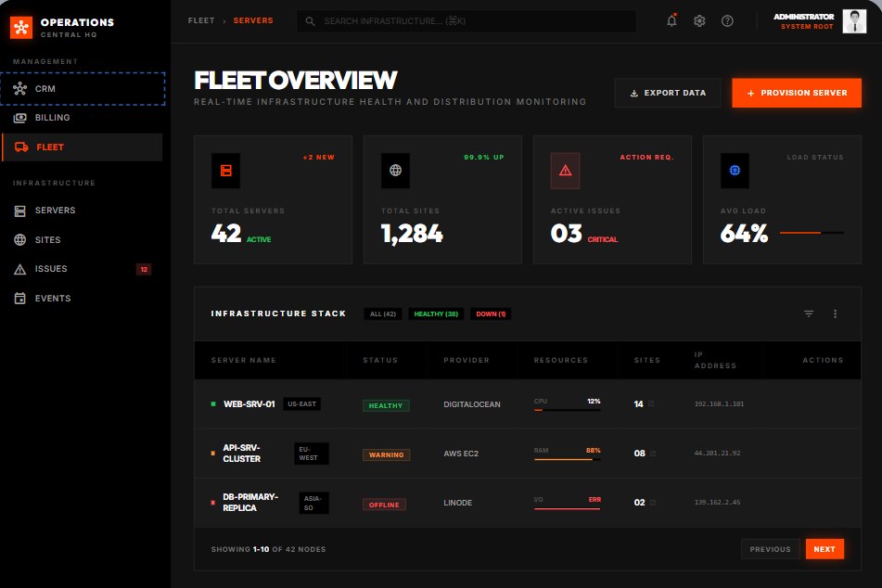
Task: Click the Operations logo icon
Action: click(x=21, y=27)
